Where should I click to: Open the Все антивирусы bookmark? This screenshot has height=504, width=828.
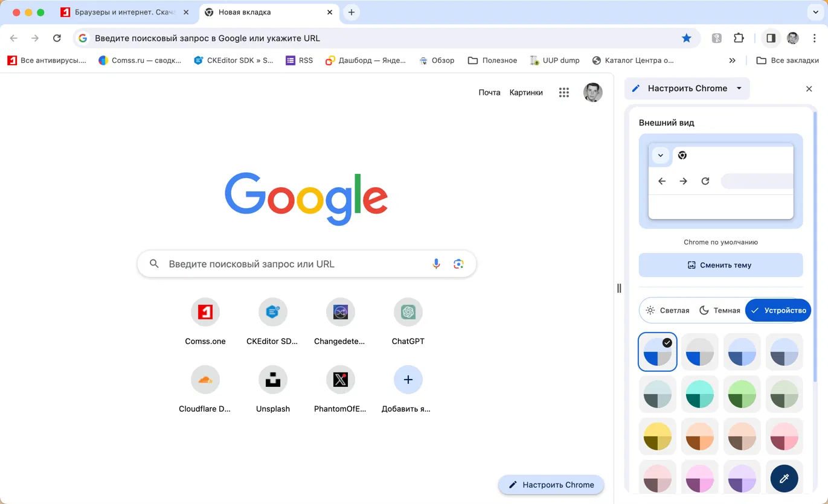click(x=47, y=60)
